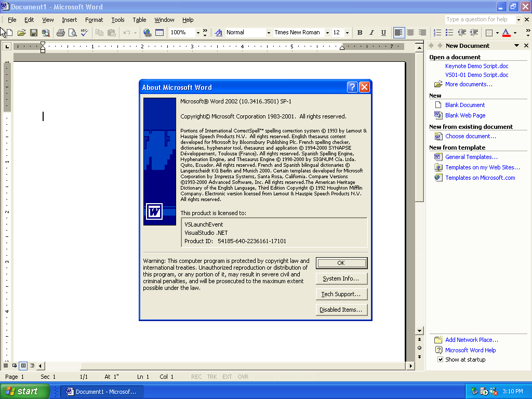Image resolution: width=532 pixels, height=399 pixels.
Task: Uncheck the Show at startup checkbox
Action: point(440,360)
